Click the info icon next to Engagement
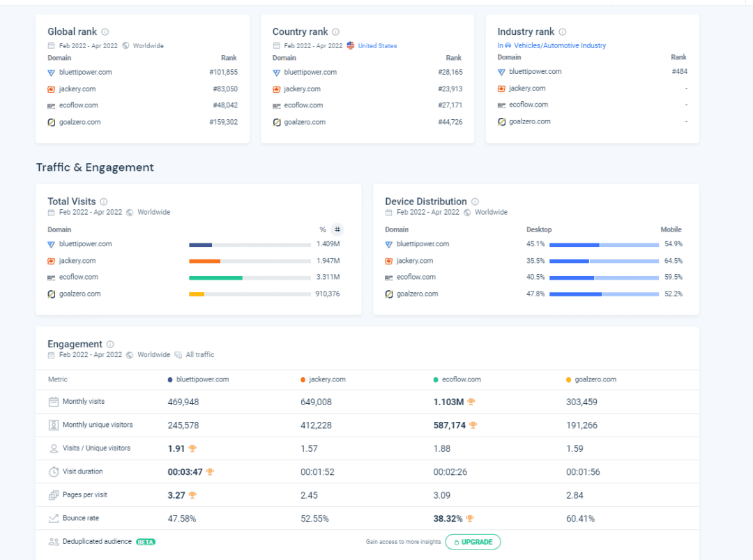 110,345
